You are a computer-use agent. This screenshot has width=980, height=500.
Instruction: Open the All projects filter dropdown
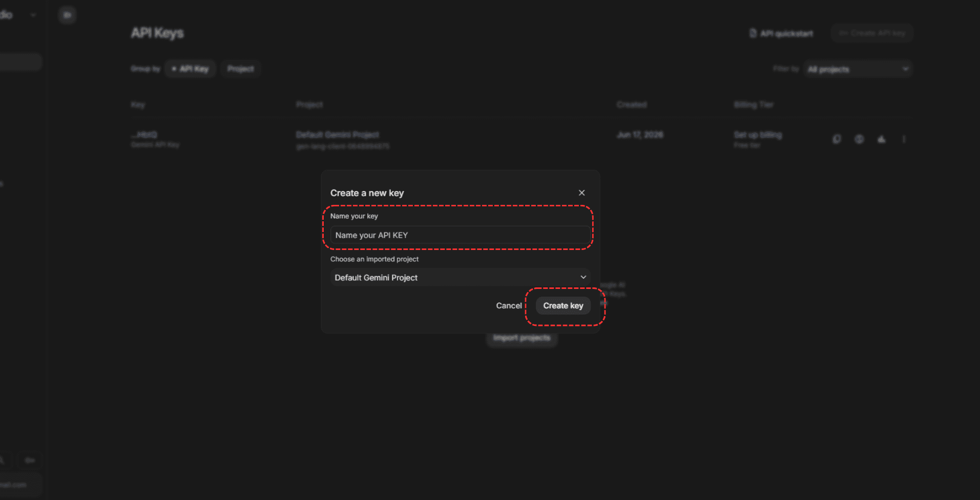(858, 69)
